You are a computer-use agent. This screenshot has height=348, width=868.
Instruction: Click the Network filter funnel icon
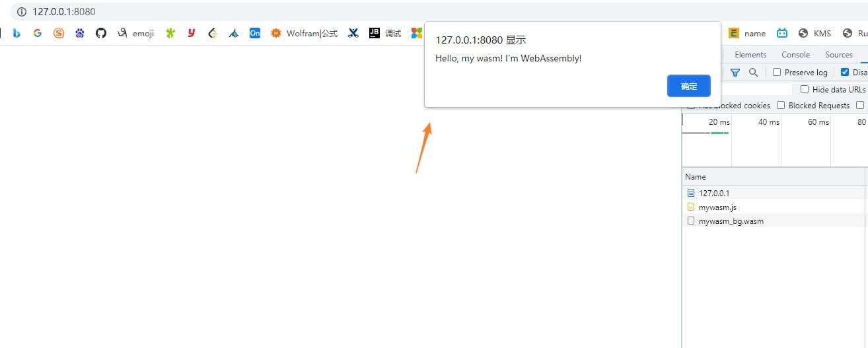735,72
